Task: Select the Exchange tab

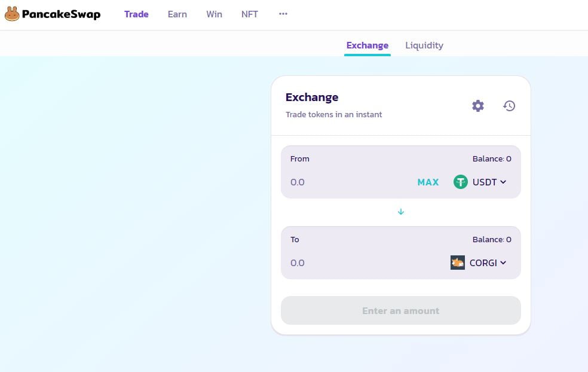Action: (367, 45)
